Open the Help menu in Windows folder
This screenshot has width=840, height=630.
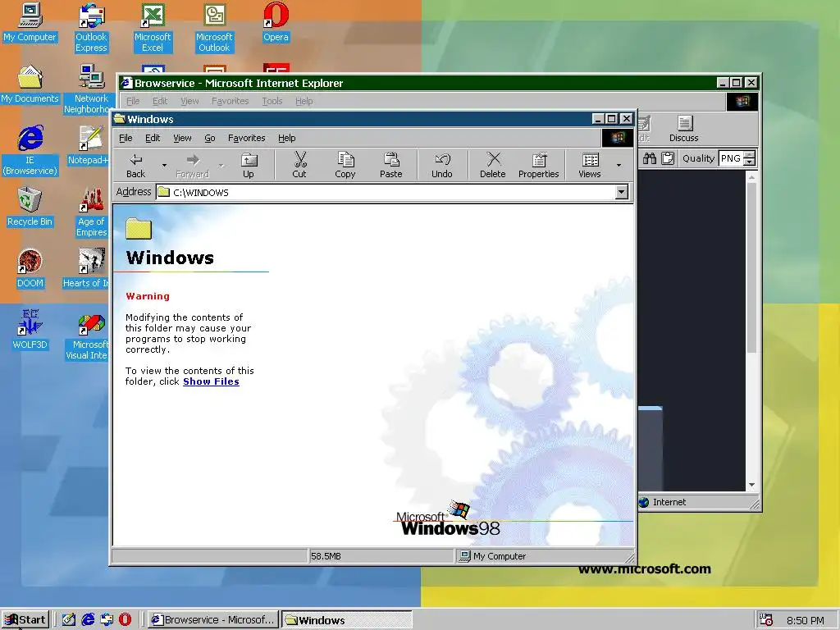coord(286,138)
